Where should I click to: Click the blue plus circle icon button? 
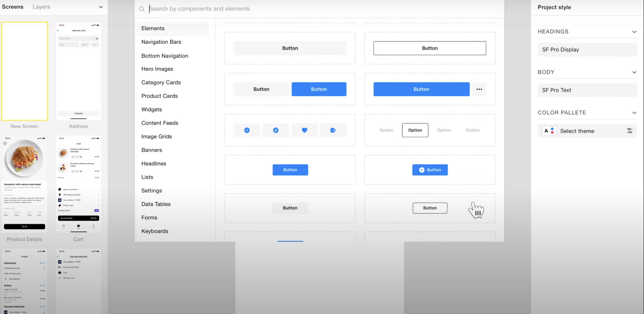[247, 130]
